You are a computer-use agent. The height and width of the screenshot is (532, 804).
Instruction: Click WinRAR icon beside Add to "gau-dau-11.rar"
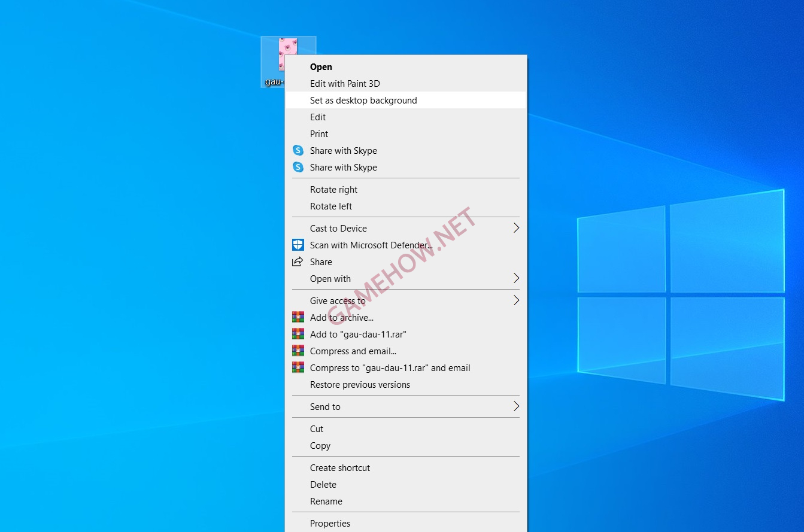(x=298, y=334)
